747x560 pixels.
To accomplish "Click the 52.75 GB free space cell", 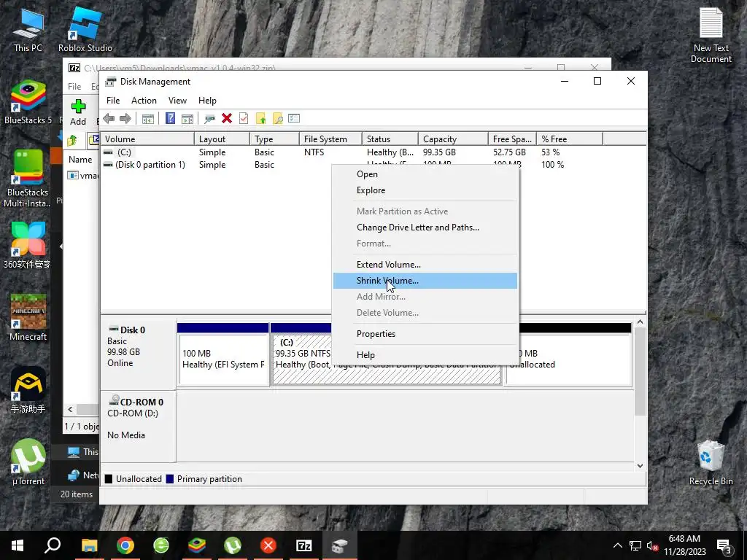I will coord(509,152).
